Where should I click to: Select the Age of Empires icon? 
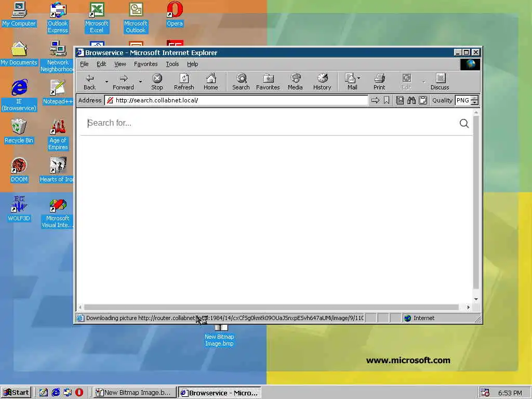[58, 135]
